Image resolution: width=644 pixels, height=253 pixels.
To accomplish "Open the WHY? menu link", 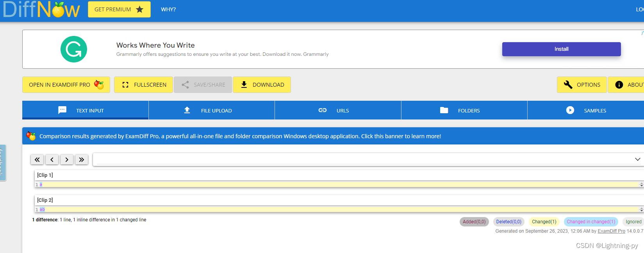I will (x=168, y=9).
